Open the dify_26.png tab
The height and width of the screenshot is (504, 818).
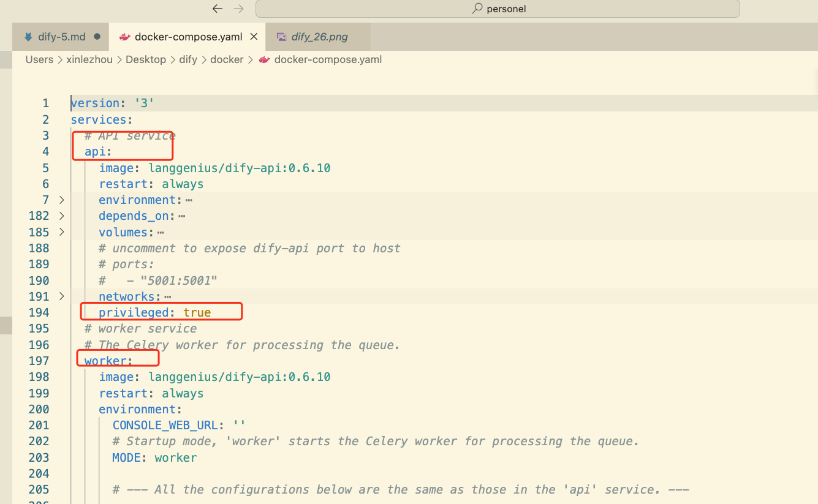click(x=319, y=37)
